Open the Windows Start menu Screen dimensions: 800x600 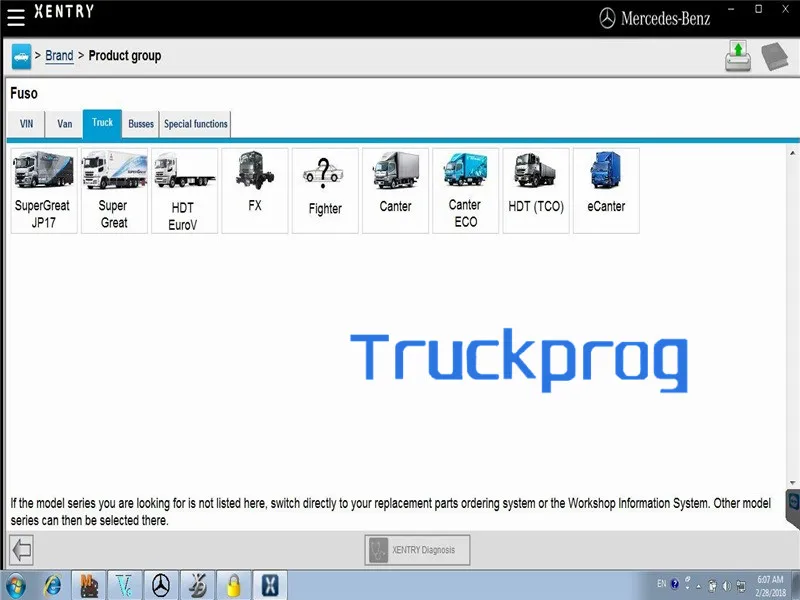point(15,586)
